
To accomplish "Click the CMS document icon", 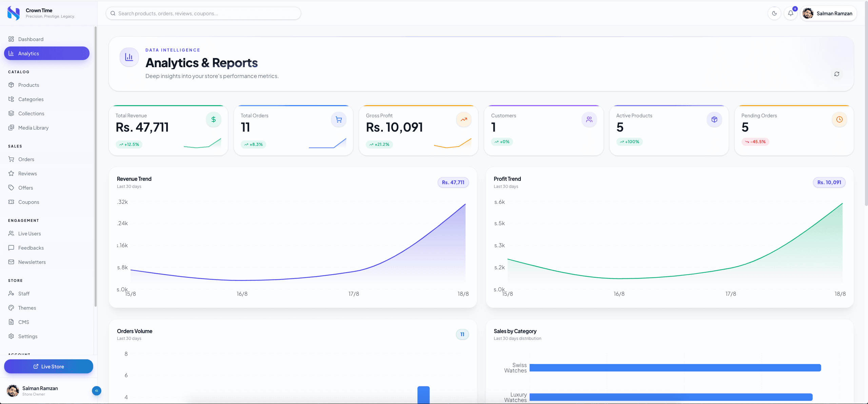I will click(x=11, y=322).
